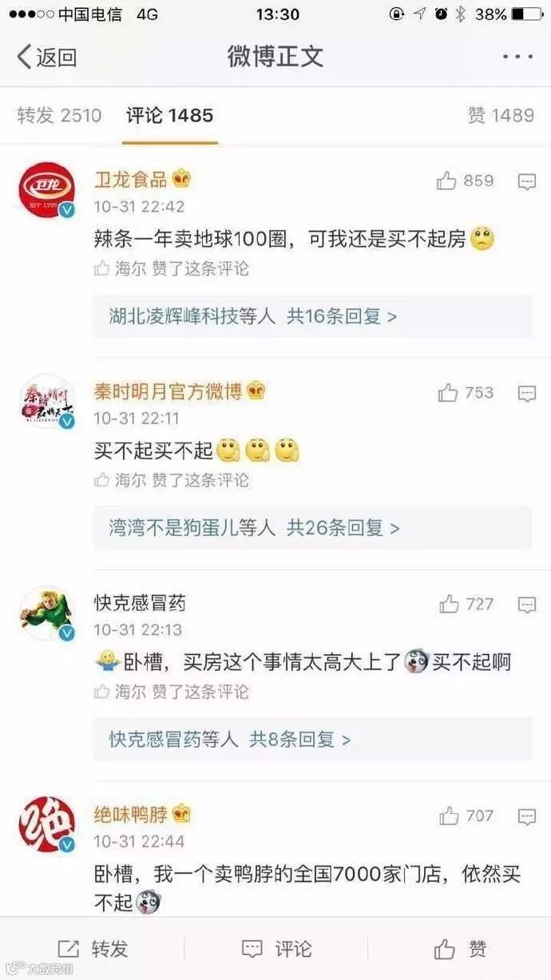The image size is (551, 980).
Task: Tap 赞 like button in bottom bar
Action: [460, 949]
